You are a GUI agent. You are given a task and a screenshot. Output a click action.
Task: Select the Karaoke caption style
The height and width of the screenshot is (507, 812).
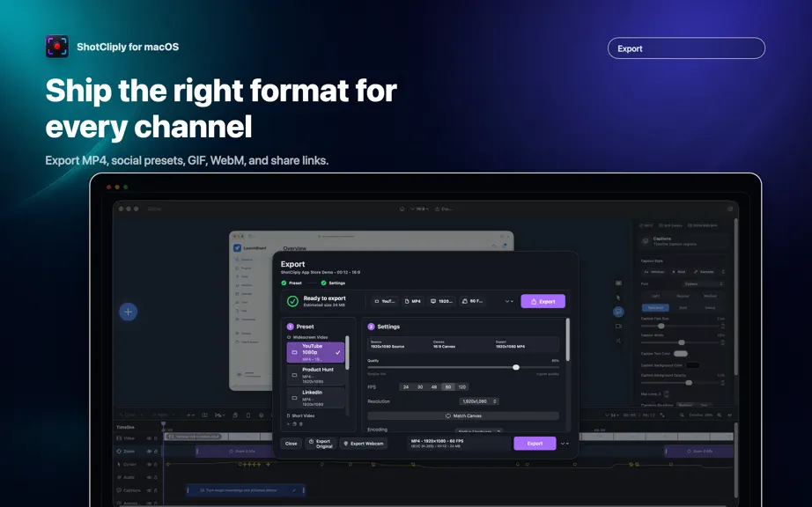[x=704, y=272]
